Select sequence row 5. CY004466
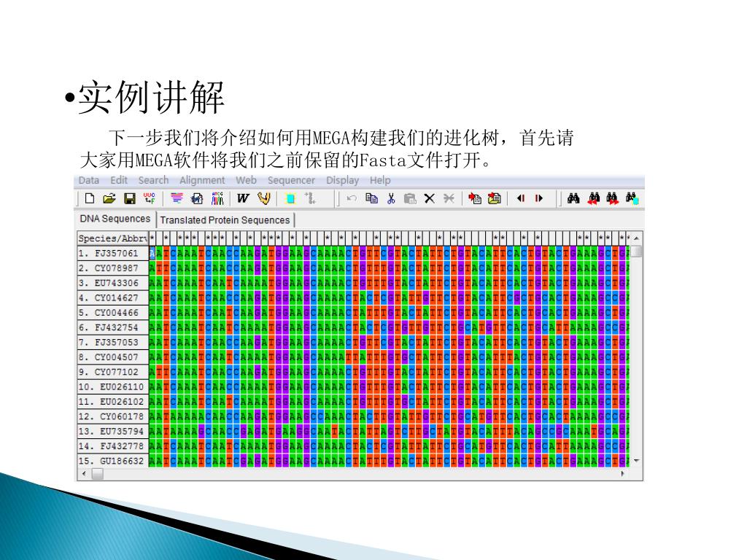Viewport: 747px width, 560px height. click(x=113, y=312)
